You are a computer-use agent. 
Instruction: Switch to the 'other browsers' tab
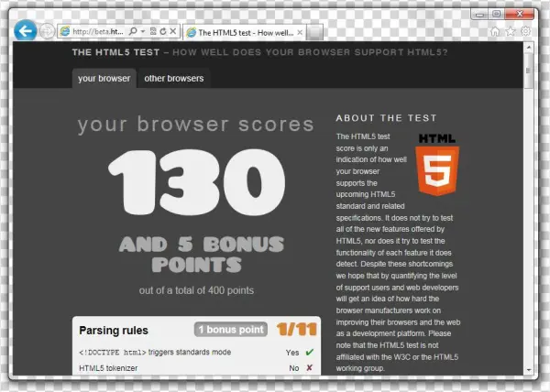(x=173, y=79)
